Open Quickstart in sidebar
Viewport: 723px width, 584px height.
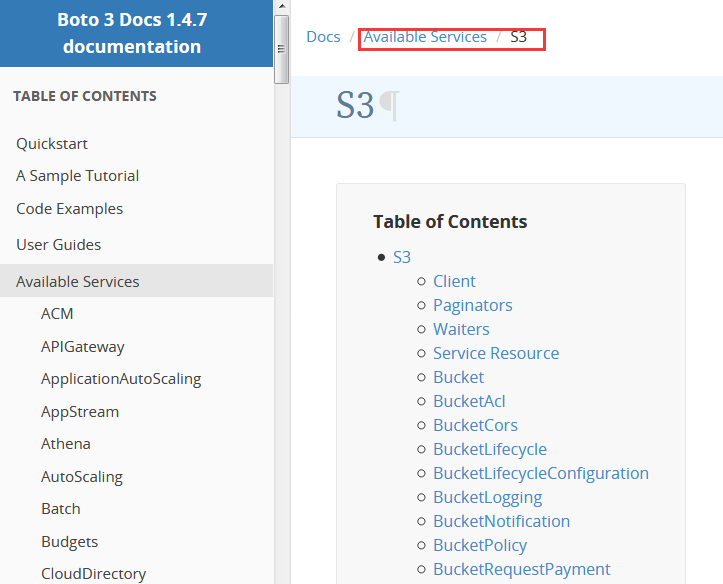tap(52, 144)
